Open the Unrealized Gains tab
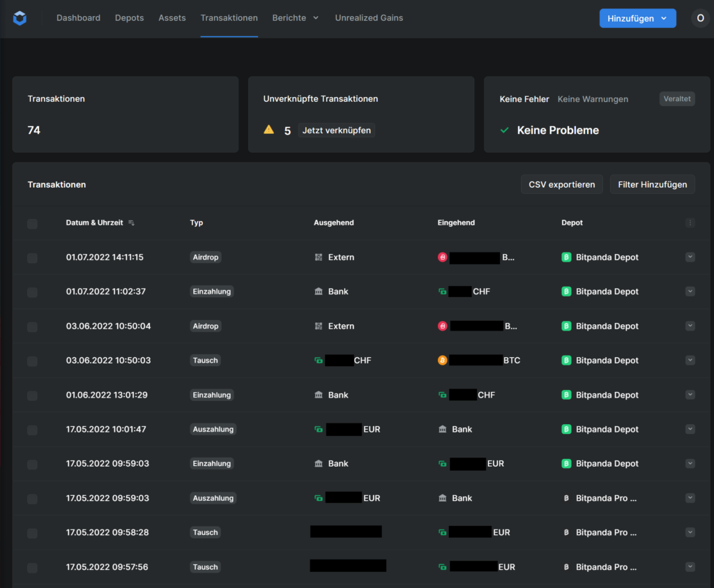The height and width of the screenshot is (588, 714). 369,17
